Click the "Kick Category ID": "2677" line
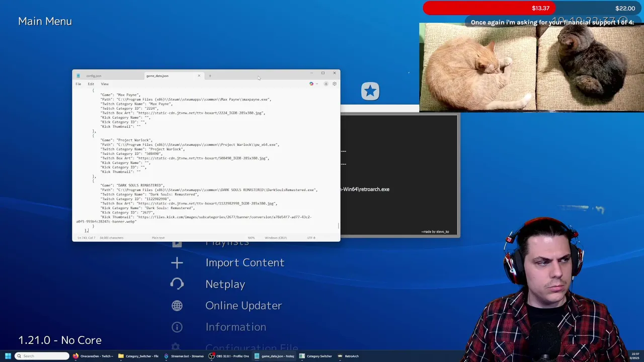Viewport: 644px width, 362px height. tap(128, 213)
